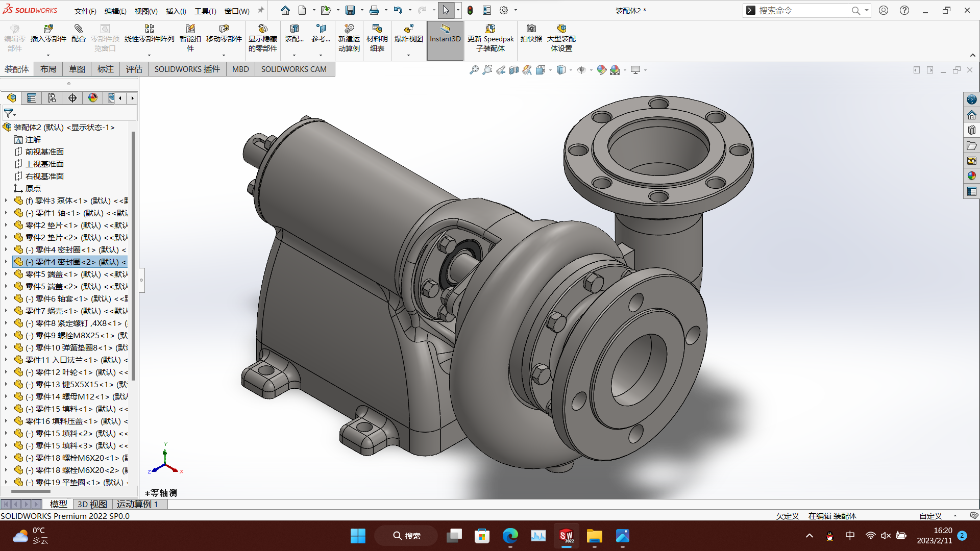This screenshot has width=980, height=551.
Task: Open the Options gear icon
Action: pos(504,10)
